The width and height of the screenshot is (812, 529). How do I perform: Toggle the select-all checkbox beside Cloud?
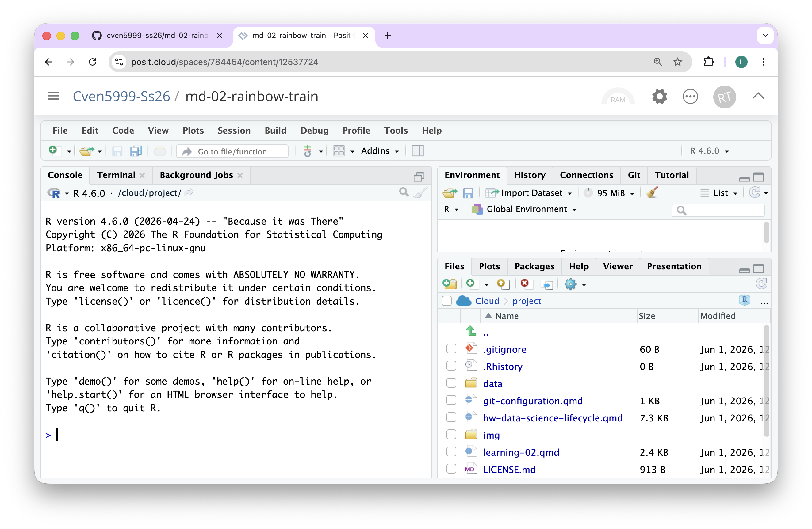pyautogui.click(x=446, y=301)
